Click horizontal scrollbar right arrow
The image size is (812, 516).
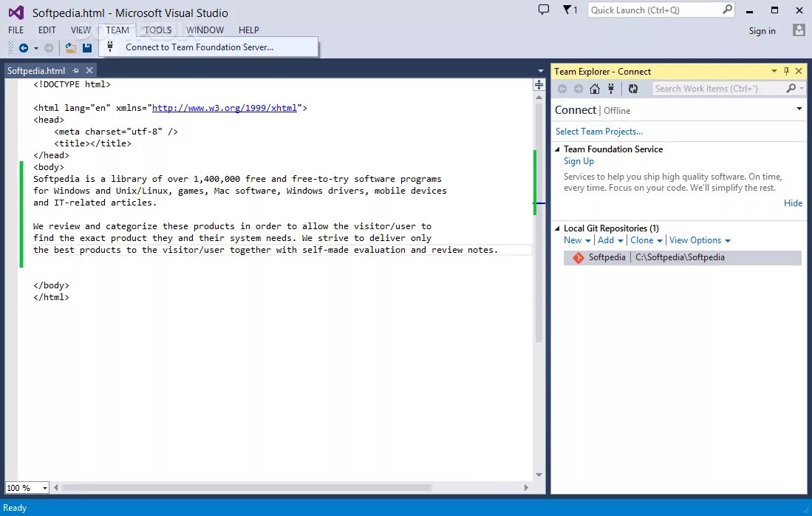(526, 487)
